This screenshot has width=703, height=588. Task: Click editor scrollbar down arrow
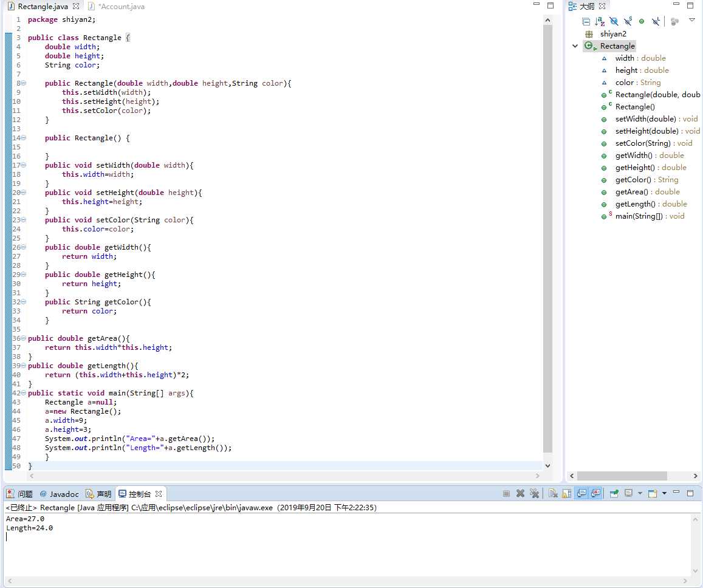(547, 466)
